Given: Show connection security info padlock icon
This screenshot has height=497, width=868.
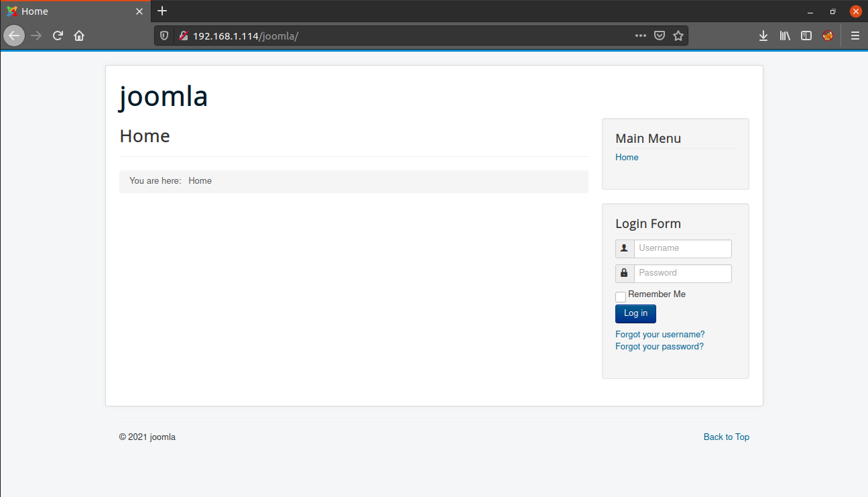Looking at the screenshot, I should click(183, 36).
